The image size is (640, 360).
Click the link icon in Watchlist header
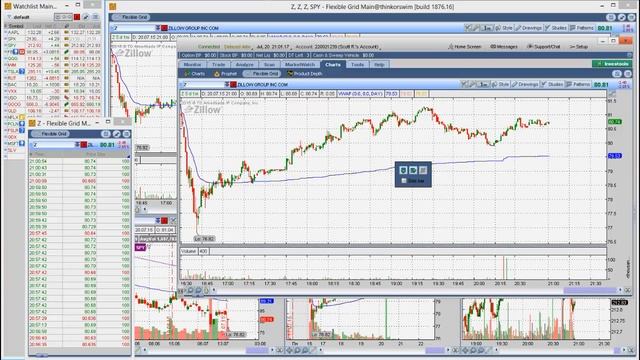pos(86,17)
